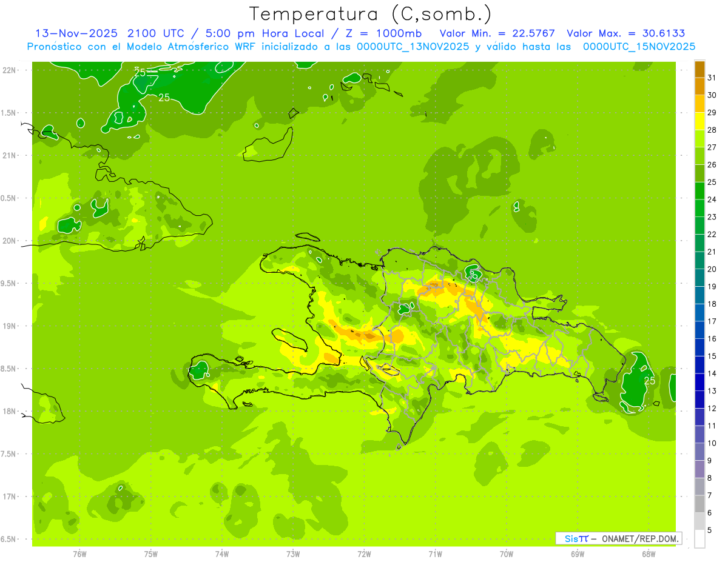Pick the legend swatch between 25 and 26
The width and height of the screenshot is (728, 562).
700,173
